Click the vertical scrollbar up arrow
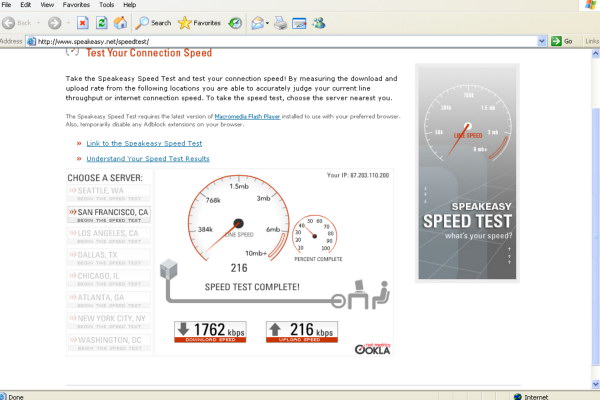Image resolution: width=600 pixels, height=400 pixels. (595, 54)
